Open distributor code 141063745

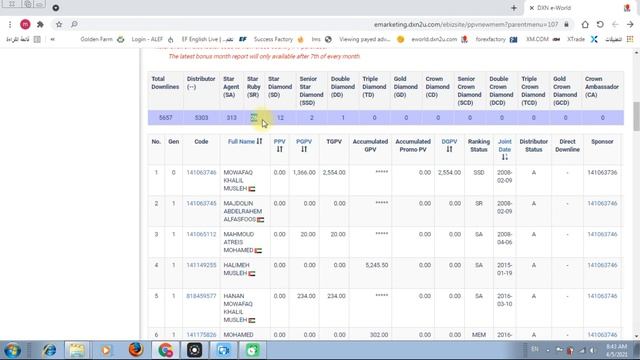tap(201, 203)
